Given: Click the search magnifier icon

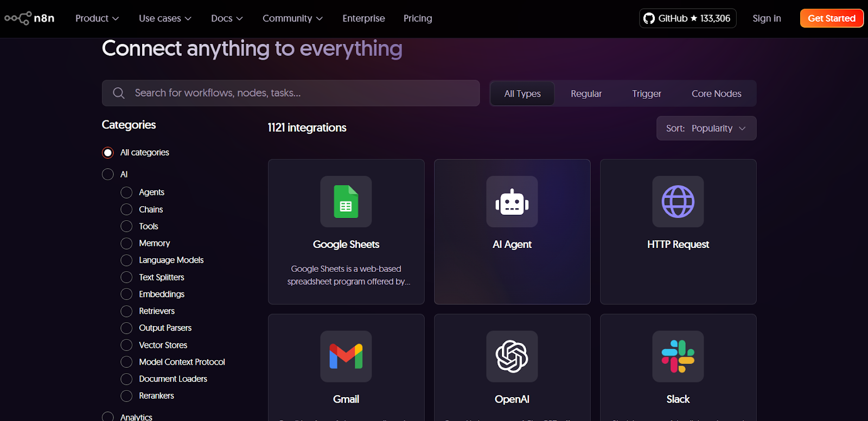Looking at the screenshot, I should point(119,93).
